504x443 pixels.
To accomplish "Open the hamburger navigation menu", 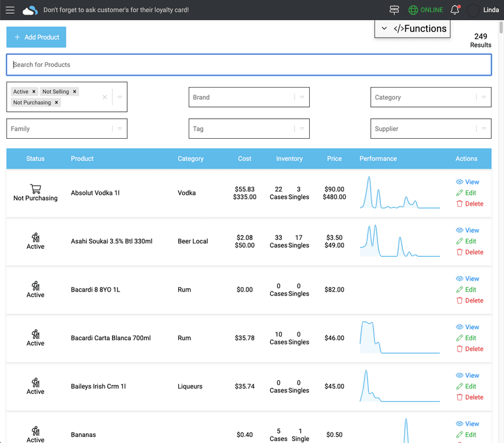I will click(10, 10).
